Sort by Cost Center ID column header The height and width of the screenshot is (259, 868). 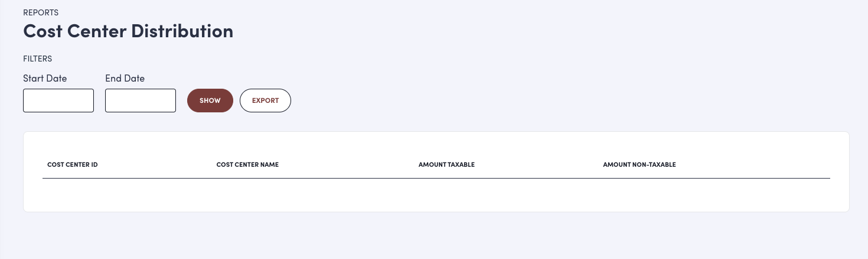click(x=73, y=164)
